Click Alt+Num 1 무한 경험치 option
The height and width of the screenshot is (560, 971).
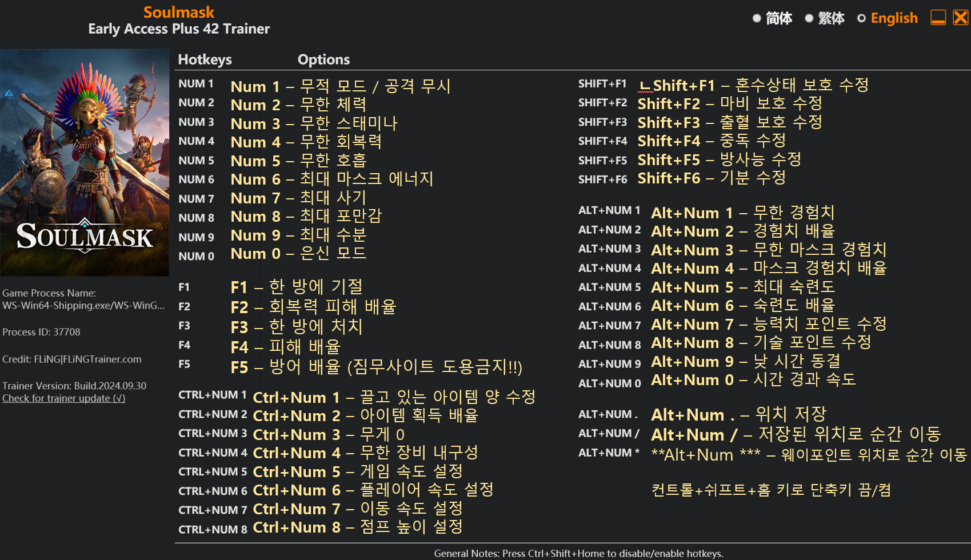click(x=743, y=213)
